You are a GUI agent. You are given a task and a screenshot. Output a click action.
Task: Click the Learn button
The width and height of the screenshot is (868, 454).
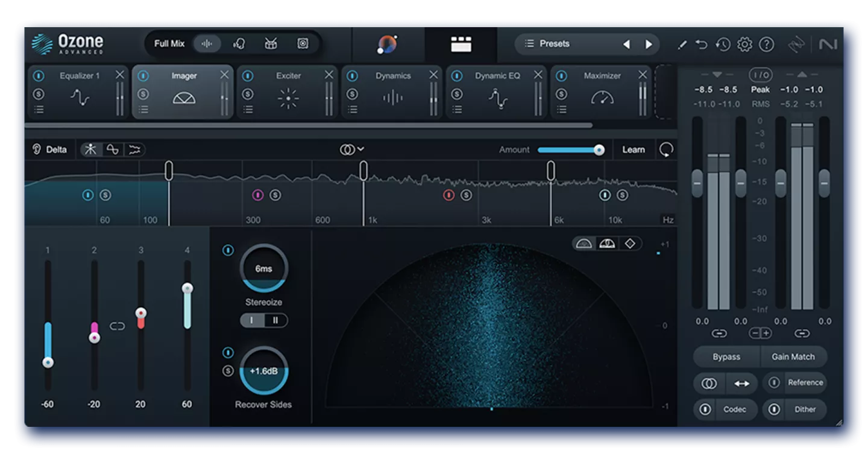tap(634, 150)
